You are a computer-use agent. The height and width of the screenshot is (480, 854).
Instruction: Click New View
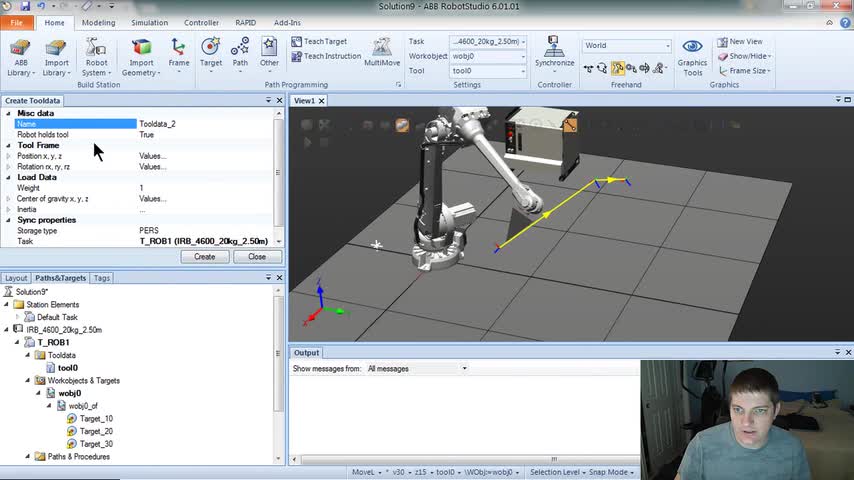(x=740, y=41)
